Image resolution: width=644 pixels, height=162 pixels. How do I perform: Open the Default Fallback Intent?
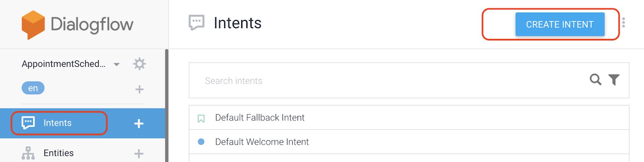(x=260, y=118)
